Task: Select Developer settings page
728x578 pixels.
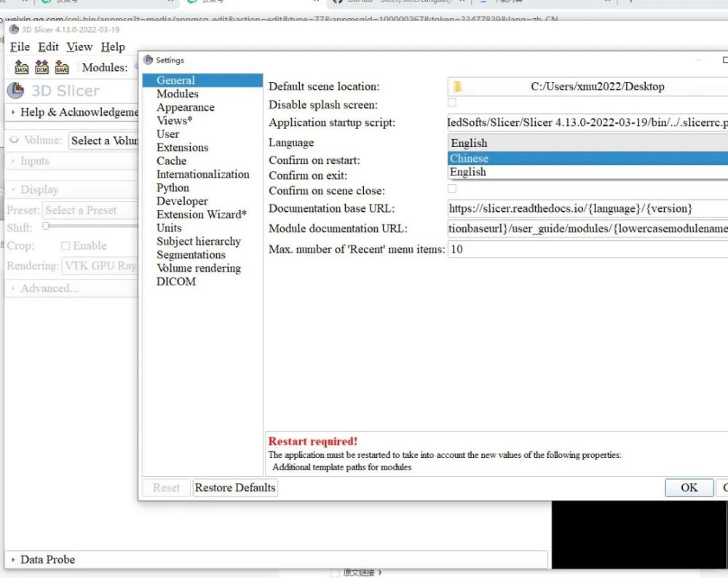Action: tap(182, 202)
